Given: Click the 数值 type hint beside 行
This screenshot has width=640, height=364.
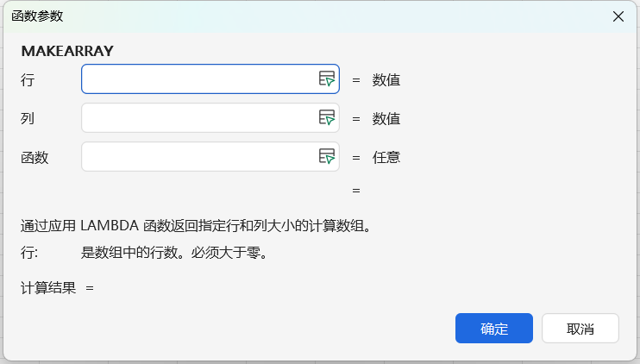Looking at the screenshot, I should click(386, 80).
